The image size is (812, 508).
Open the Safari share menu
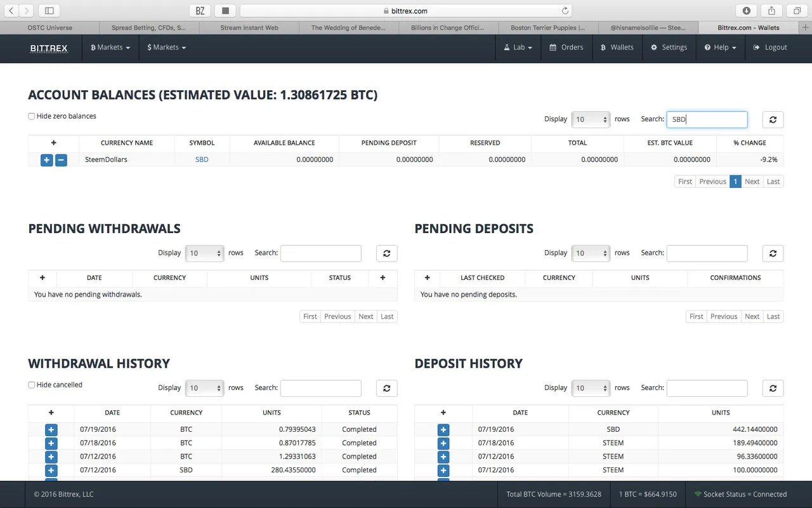coord(772,11)
